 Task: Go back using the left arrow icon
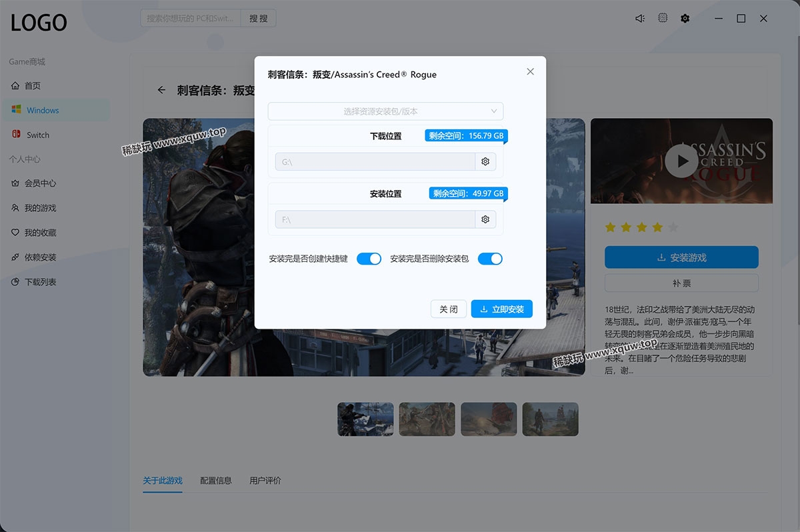[x=161, y=90]
